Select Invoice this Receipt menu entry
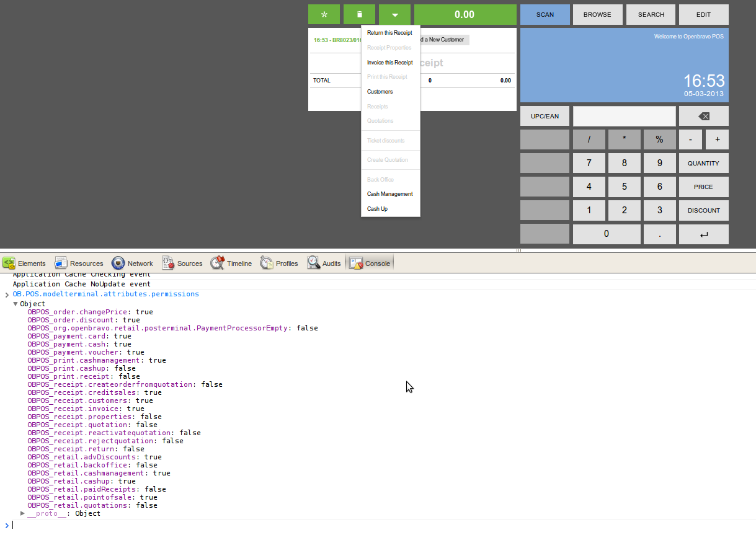 point(389,63)
